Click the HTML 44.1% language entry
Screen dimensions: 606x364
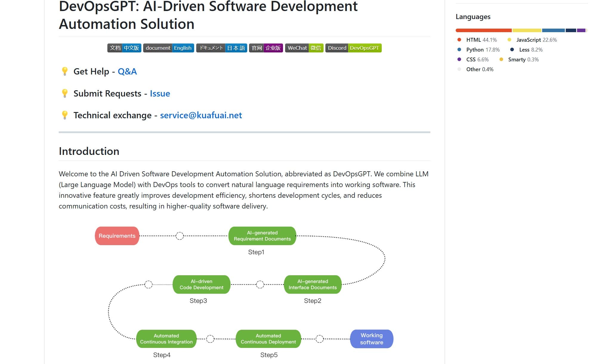(477, 40)
